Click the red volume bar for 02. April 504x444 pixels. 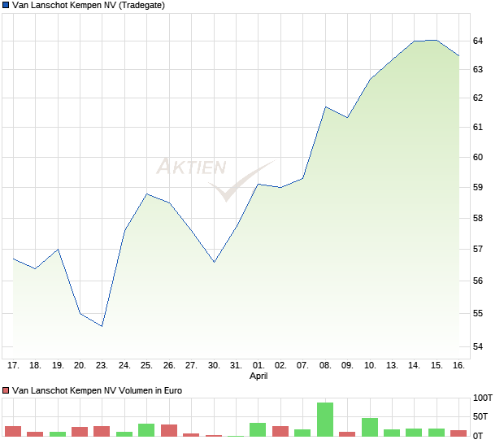pyautogui.click(x=280, y=432)
